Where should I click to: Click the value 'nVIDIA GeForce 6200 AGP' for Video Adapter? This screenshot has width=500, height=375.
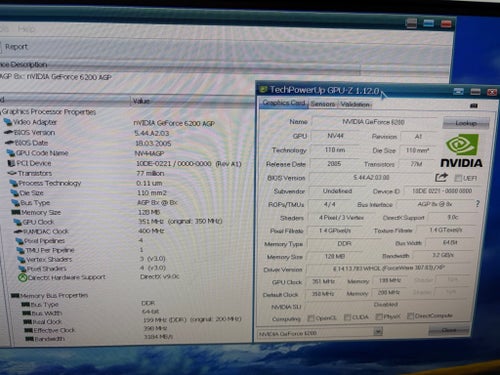point(174,123)
